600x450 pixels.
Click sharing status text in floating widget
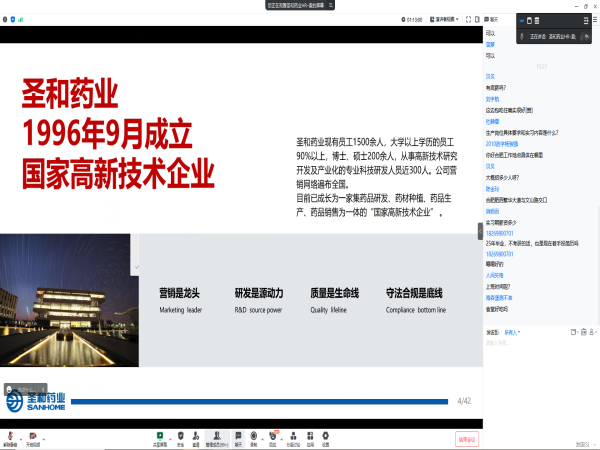coord(553,36)
